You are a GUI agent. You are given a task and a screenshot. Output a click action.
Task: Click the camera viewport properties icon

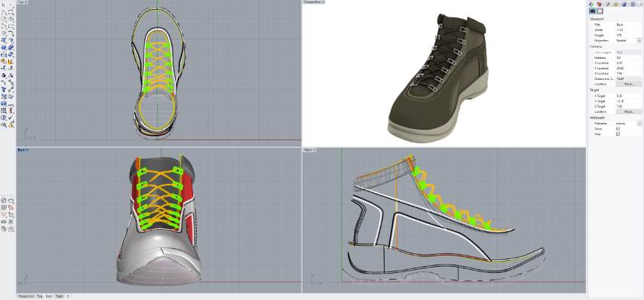(x=592, y=11)
